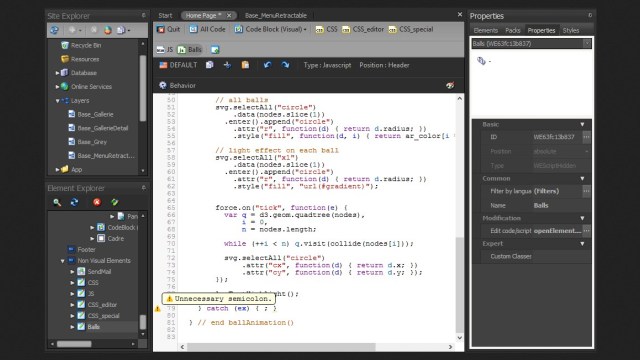Click the undo arrow icon
640x360 pixels.
click(267, 65)
